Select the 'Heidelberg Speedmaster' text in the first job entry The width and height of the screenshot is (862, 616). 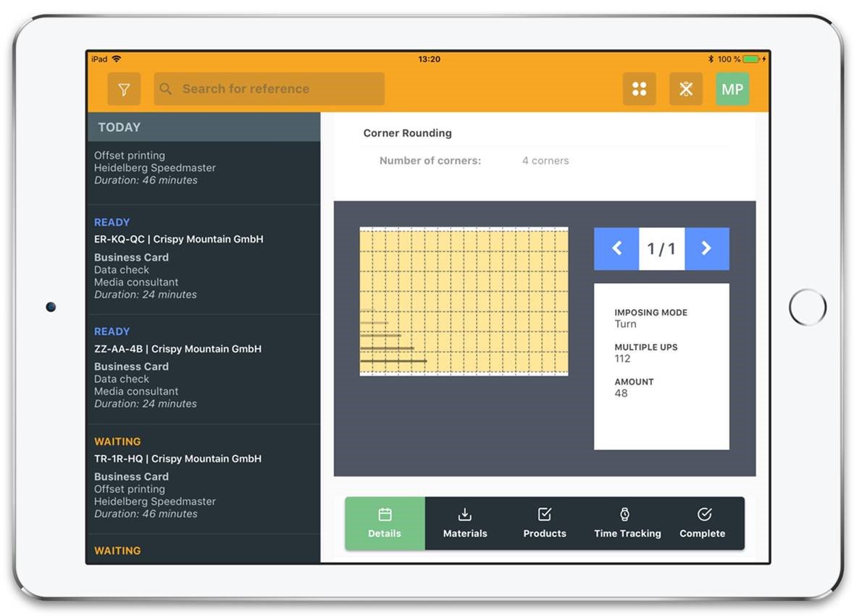(x=154, y=168)
